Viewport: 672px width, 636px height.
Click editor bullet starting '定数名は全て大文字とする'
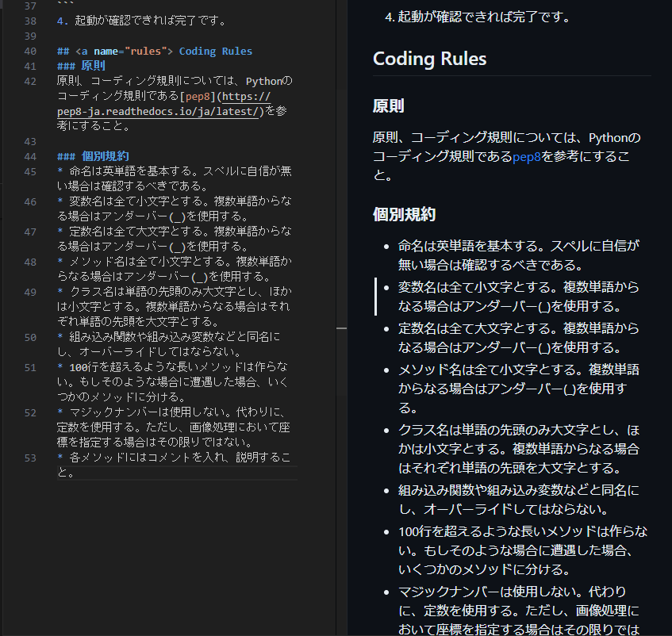pos(175,239)
